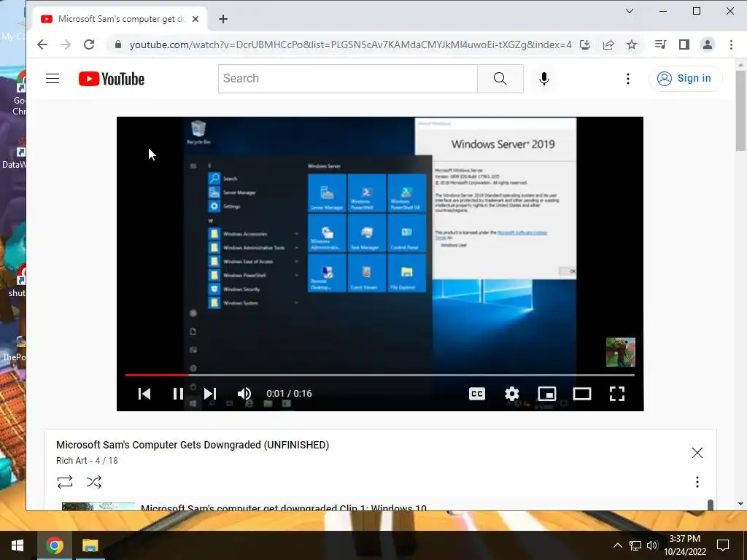Go back to the previous page
This screenshot has height=560, width=747.
42,44
